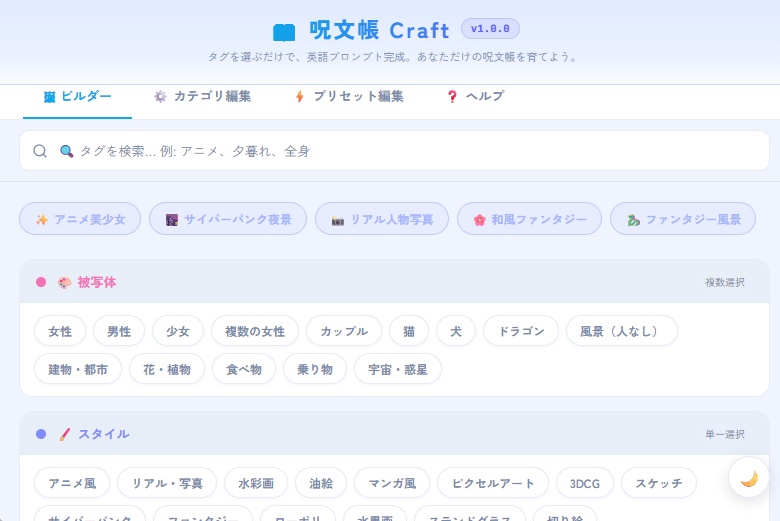Screen dimensions: 780x521
Task: Select the 宇宙・惑星 tag
Action: (398, 369)
